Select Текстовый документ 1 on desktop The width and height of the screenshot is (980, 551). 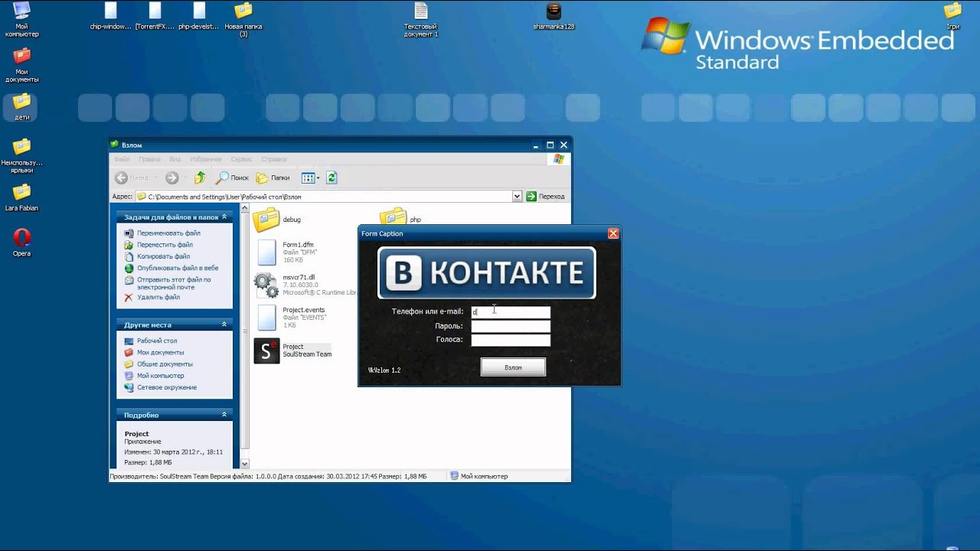coord(421,20)
